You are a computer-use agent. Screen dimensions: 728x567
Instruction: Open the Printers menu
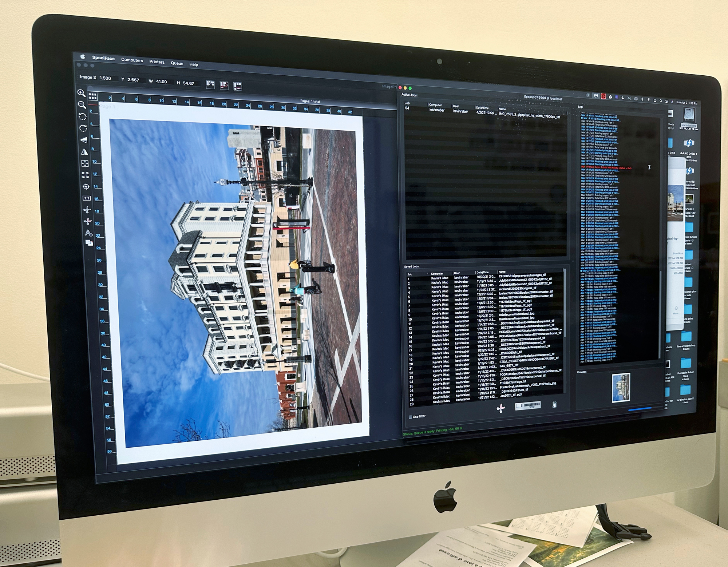pyautogui.click(x=157, y=62)
